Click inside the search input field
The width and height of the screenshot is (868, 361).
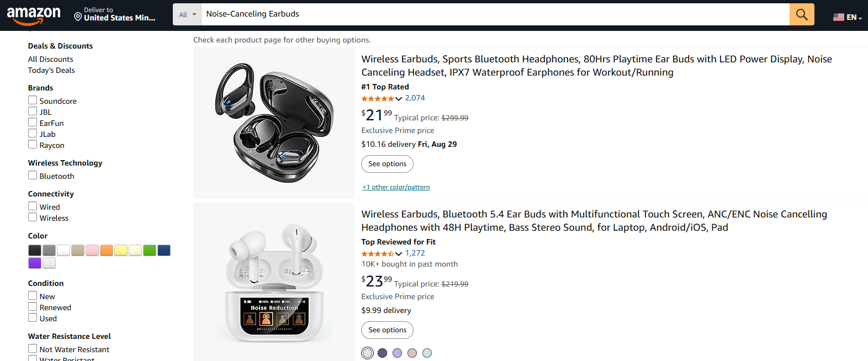coord(387,14)
